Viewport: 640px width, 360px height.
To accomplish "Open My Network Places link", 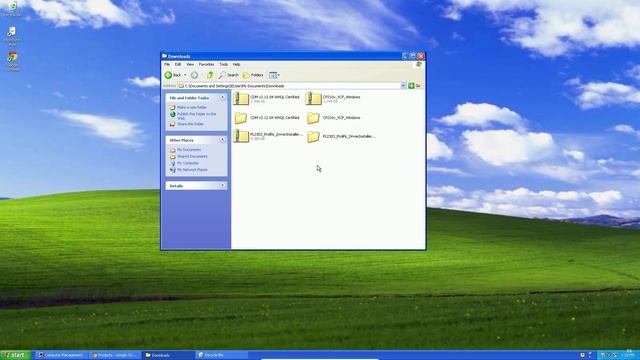I will 192,169.
